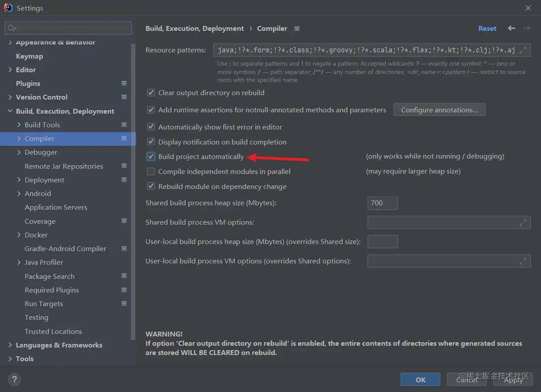Expand the Deployment node arrow

tap(19, 180)
